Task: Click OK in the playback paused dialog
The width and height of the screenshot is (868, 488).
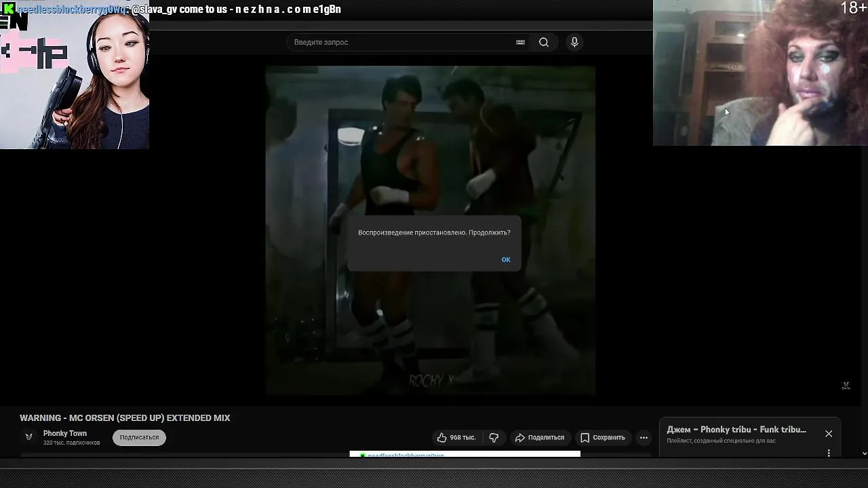Action: coord(506,260)
